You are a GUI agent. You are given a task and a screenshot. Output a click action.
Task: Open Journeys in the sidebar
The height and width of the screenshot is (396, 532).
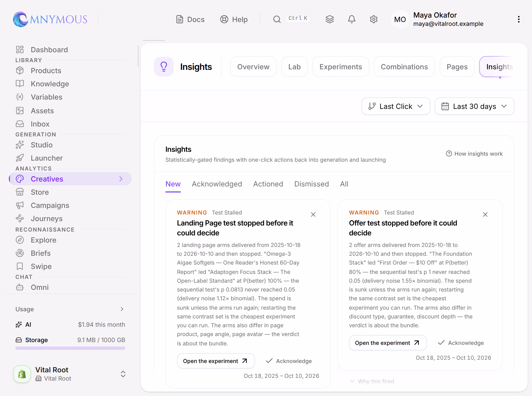(x=70, y=219)
